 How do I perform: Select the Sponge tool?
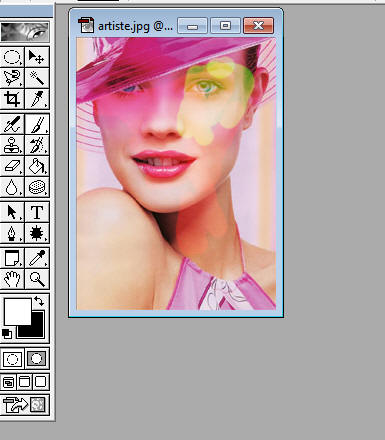click(x=37, y=187)
